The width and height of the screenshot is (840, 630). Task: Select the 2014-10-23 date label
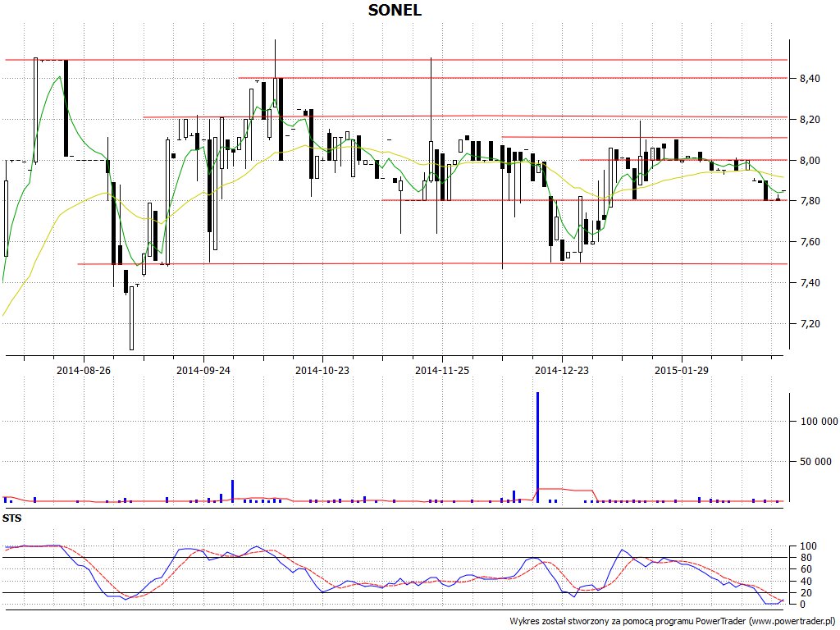[x=322, y=370]
